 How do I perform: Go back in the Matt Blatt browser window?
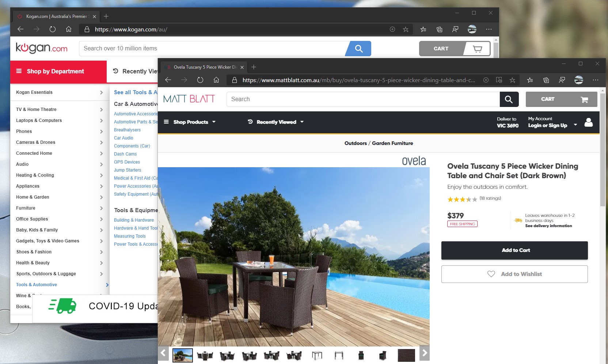168,80
